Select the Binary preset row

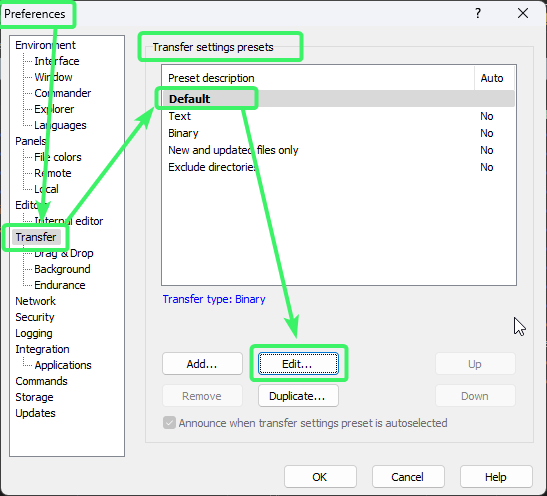pyautogui.click(x=338, y=133)
